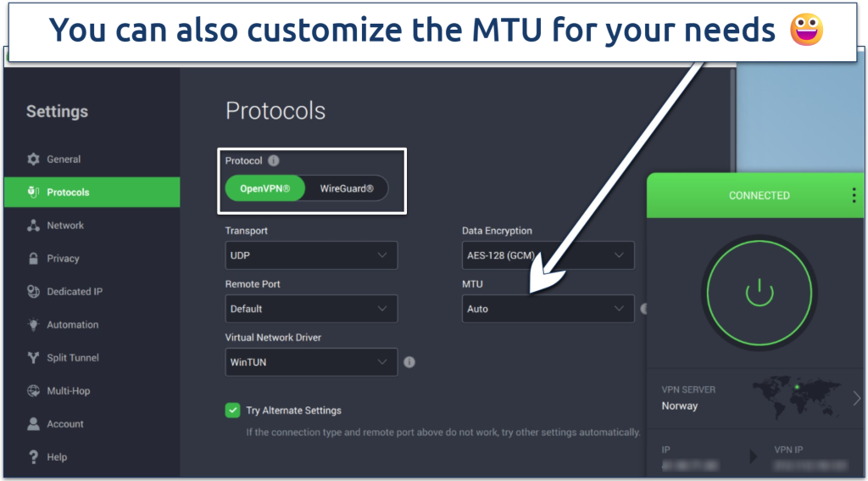Switch protocol to WireGuard

tap(347, 188)
